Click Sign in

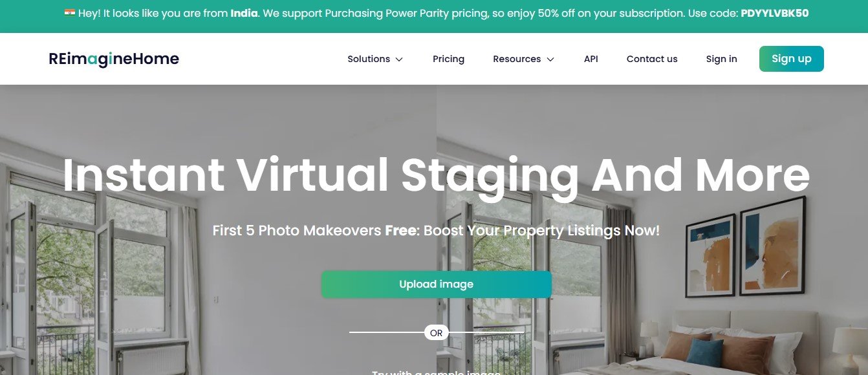[x=721, y=59]
